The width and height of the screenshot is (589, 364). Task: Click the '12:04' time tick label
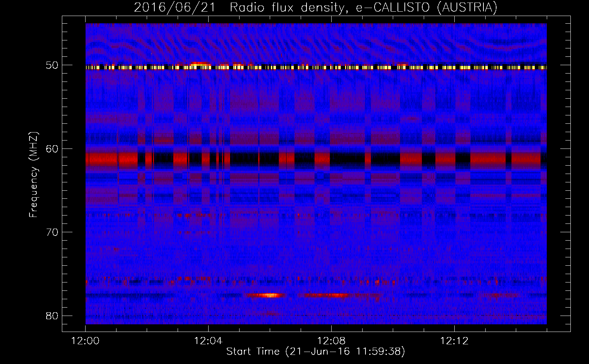click(x=208, y=341)
